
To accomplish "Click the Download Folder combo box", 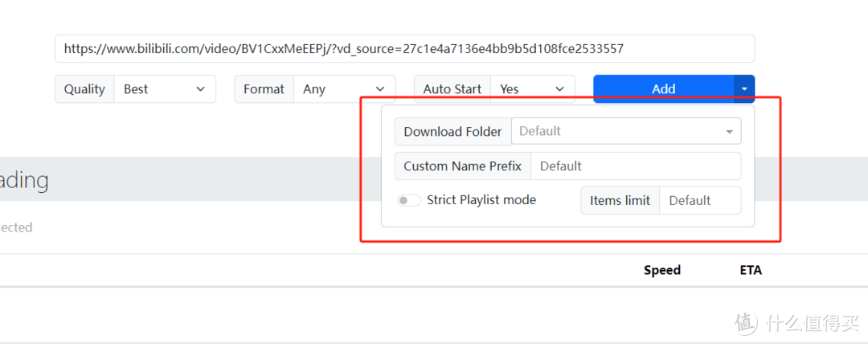I will coord(619,131).
